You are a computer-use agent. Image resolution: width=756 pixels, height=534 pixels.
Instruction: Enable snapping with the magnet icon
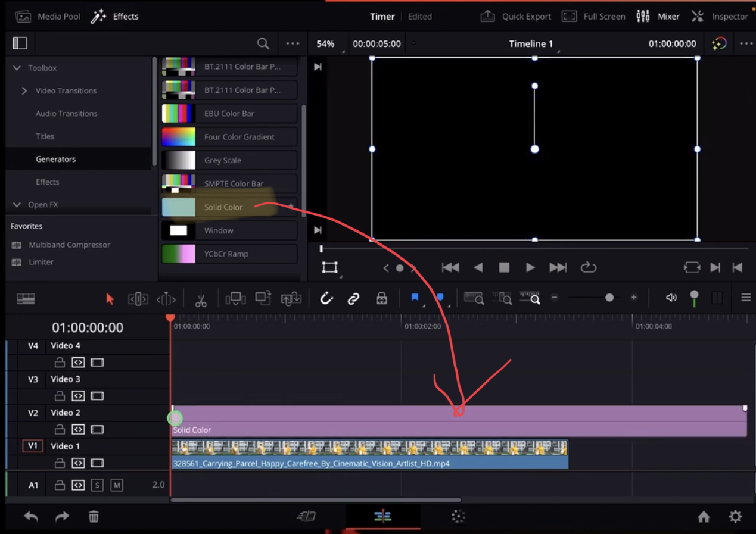tap(326, 298)
